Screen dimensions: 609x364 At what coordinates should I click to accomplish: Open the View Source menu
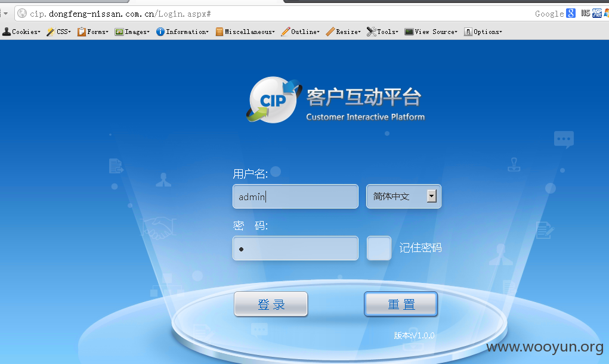click(x=431, y=32)
